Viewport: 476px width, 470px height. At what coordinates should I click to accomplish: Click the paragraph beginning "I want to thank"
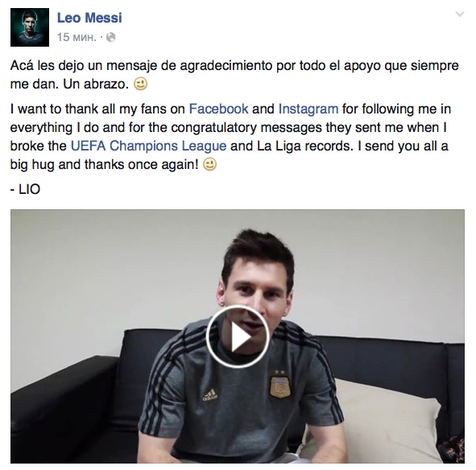tap(230, 137)
